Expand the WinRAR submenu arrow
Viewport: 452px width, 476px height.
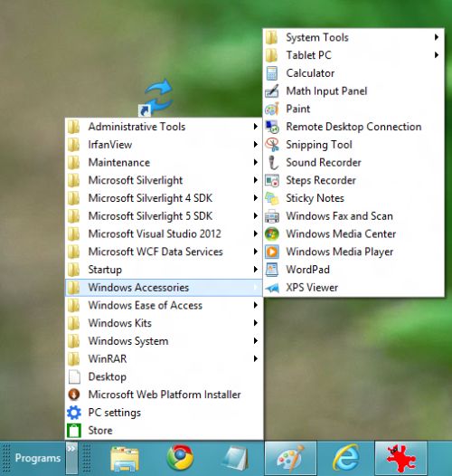pos(256,359)
